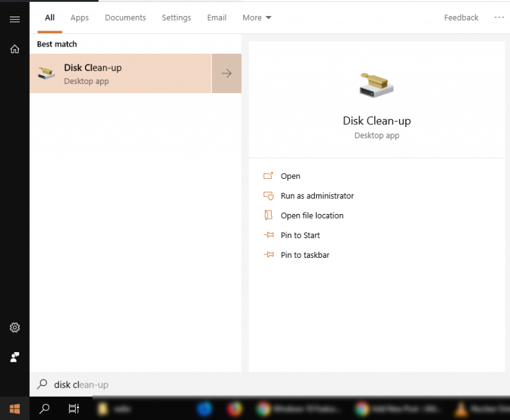Click the Run as administrator shield icon

point(268,195)
